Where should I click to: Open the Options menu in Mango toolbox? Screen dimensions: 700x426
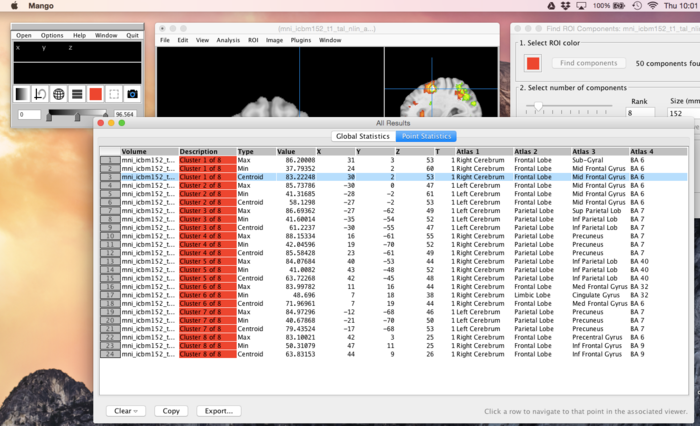pos(52,35)
